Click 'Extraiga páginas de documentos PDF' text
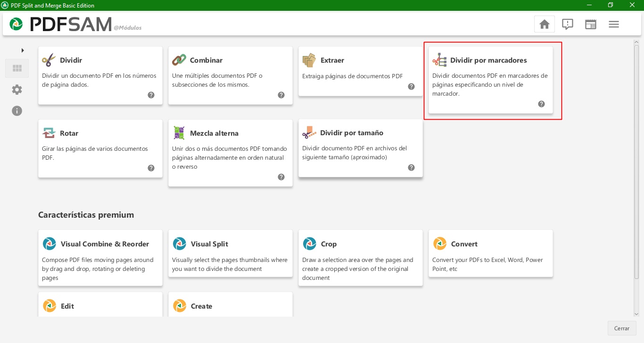 click(x=353, y=76)
